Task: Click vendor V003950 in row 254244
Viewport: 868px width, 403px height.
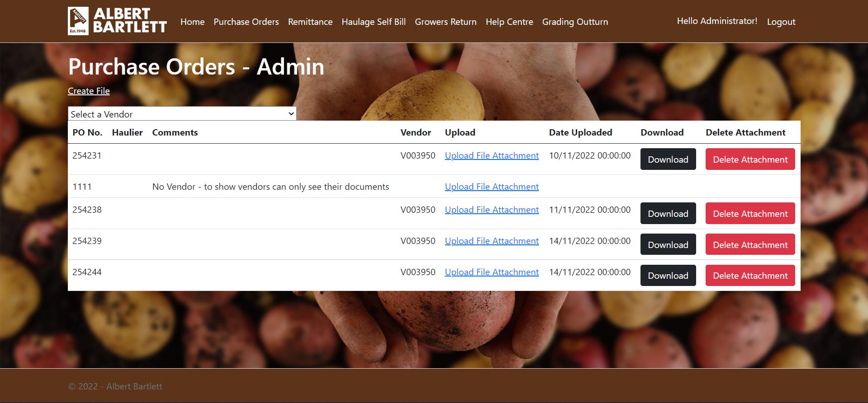Action: pos(418,272)
